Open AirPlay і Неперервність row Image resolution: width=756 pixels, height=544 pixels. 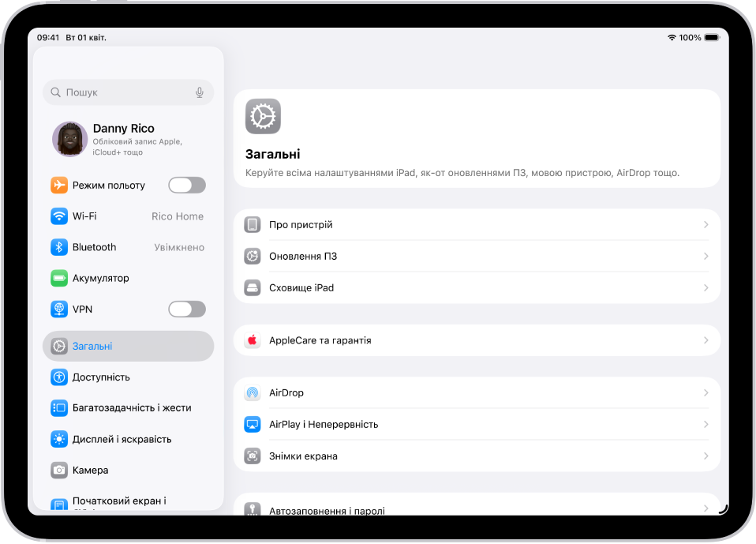pos(477,425)
